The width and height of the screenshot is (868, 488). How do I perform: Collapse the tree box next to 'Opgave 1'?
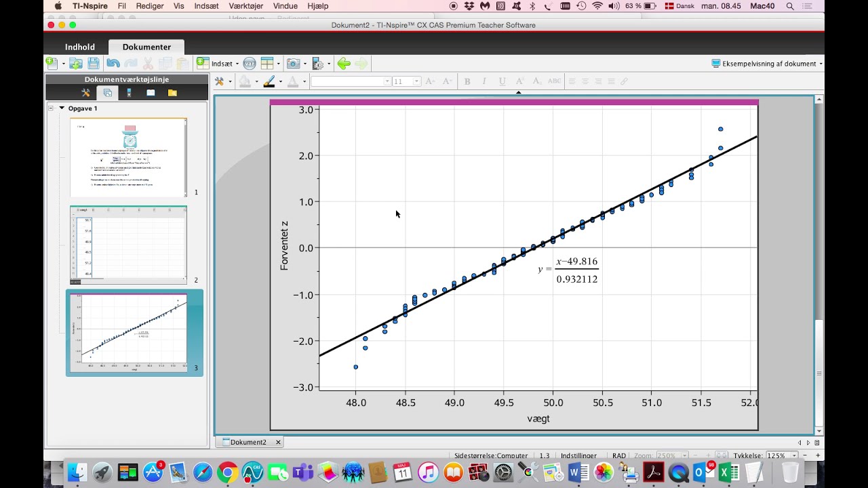[51, 108]
